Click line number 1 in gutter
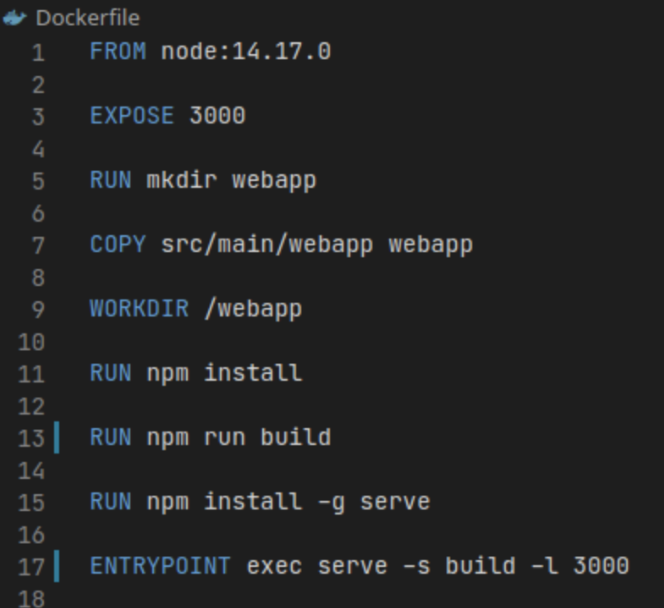The width and height of the screenshot is (664, 608). (38, 52)
